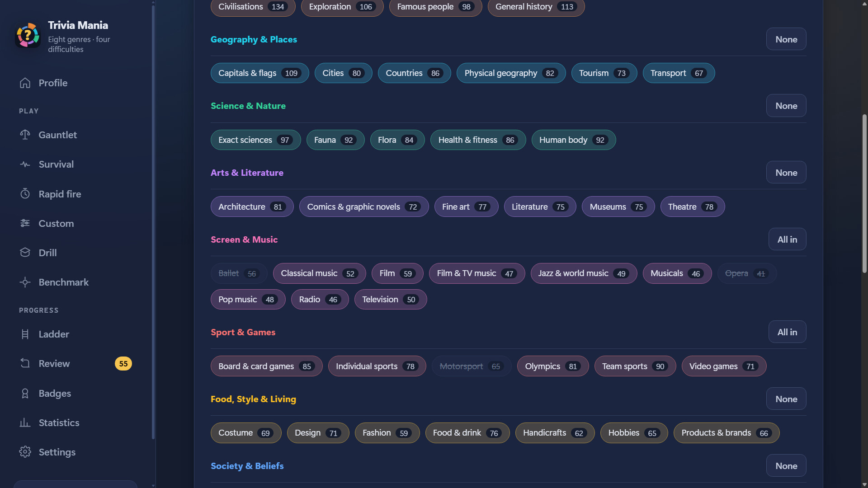Toggle the Tourism topic chip
868x488 pixels.
[604, 73]
